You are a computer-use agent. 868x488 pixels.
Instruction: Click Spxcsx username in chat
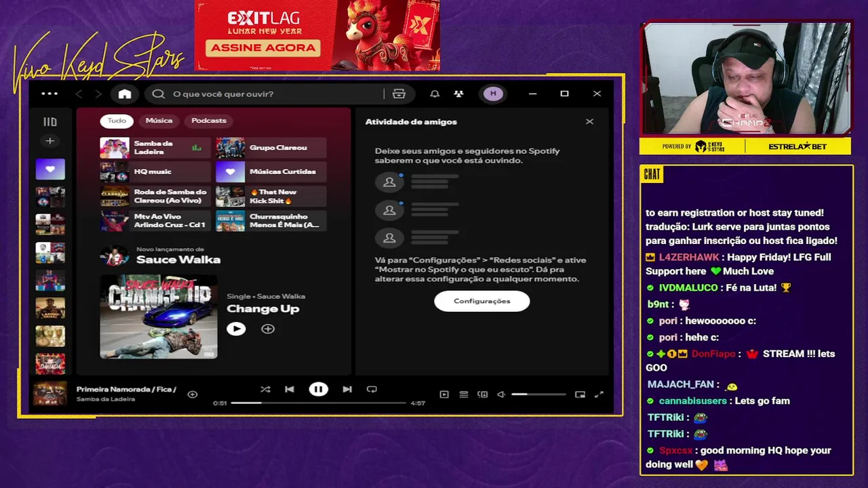[x=676, y=450]
